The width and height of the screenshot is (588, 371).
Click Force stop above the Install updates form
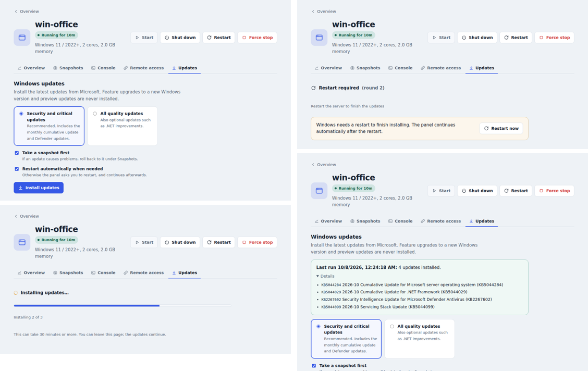pyautogui.click(x=258, y=38)
